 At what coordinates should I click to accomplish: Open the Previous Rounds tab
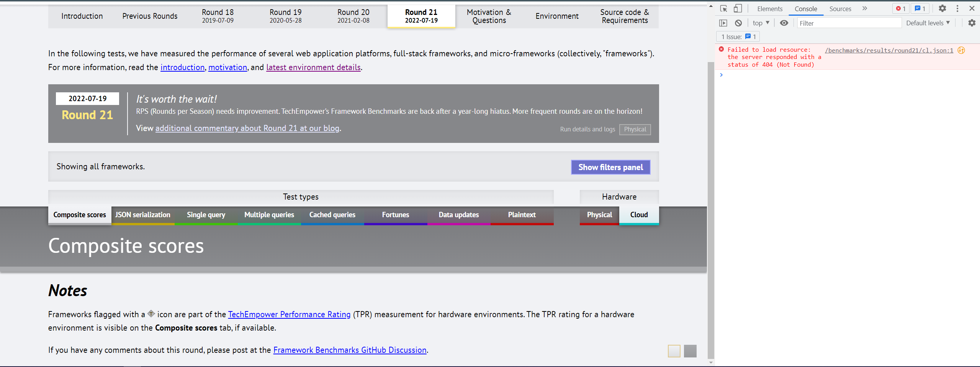coord(150,16)
